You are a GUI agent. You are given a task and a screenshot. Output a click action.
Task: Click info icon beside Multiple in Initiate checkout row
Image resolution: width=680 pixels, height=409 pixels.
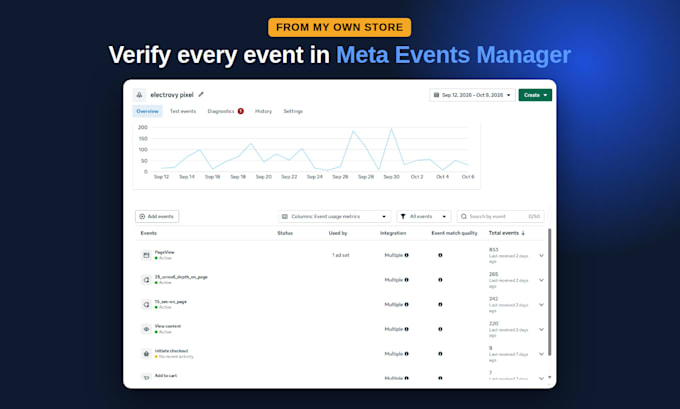pos(406,354)
